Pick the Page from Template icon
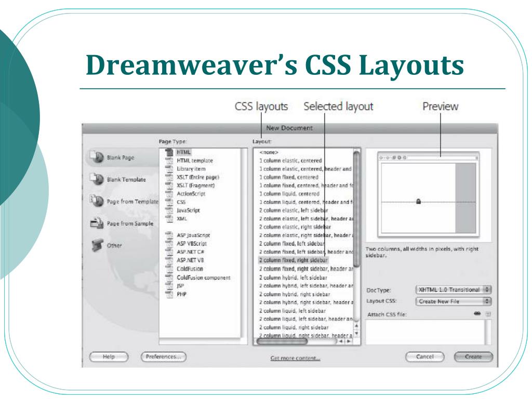 (96, 201)
